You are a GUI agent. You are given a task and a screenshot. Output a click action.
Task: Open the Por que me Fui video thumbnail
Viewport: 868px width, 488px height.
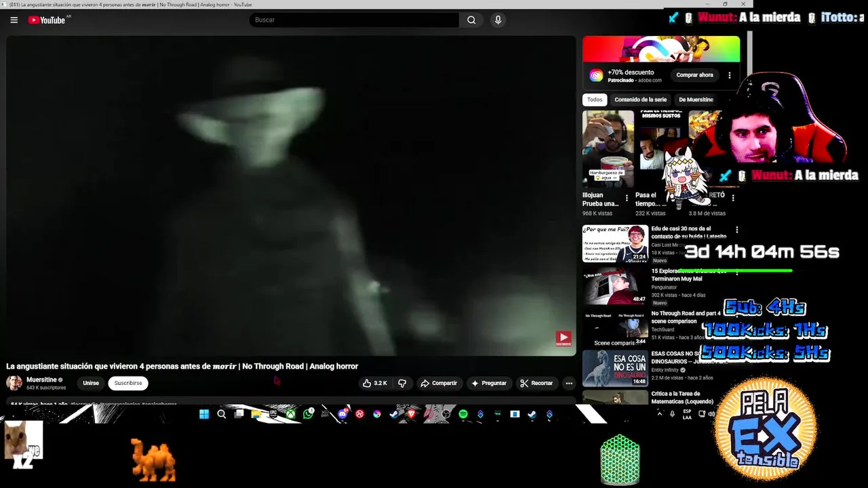point(615,243)
